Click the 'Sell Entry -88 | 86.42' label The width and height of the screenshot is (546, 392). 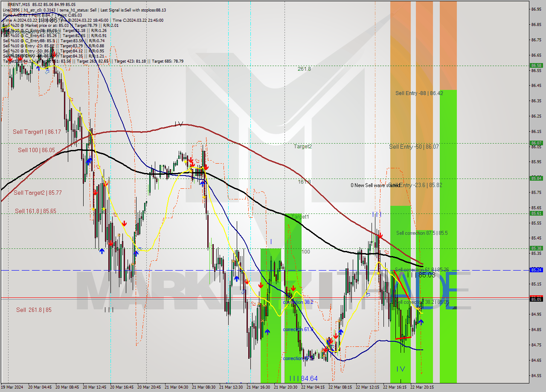(419, 93)
